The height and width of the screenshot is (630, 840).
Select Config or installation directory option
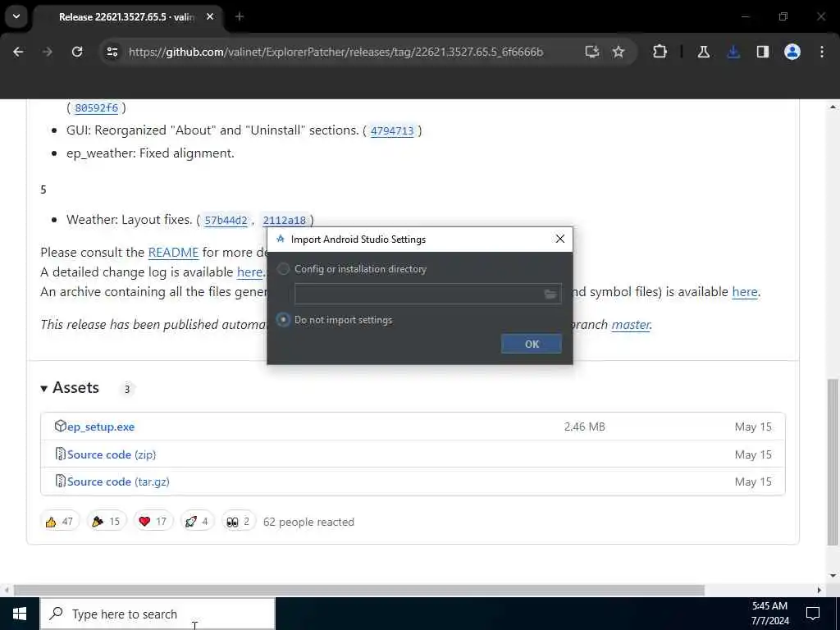[283, 269]
